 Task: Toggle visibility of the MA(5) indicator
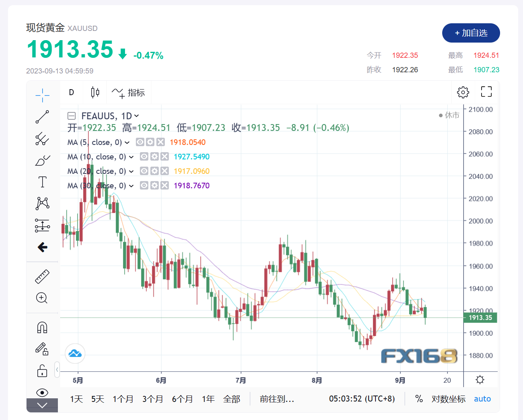(x=139, y=142)
